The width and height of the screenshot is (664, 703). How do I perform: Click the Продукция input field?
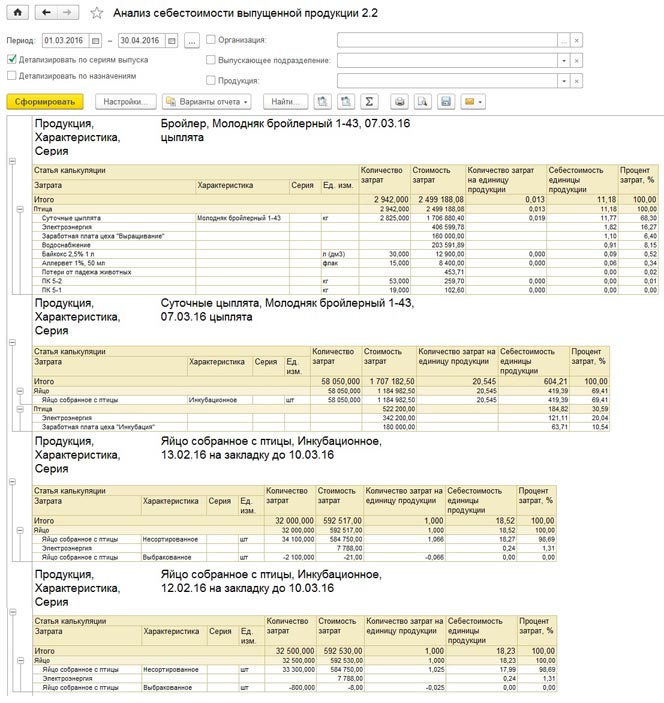(x=447, y=81)
